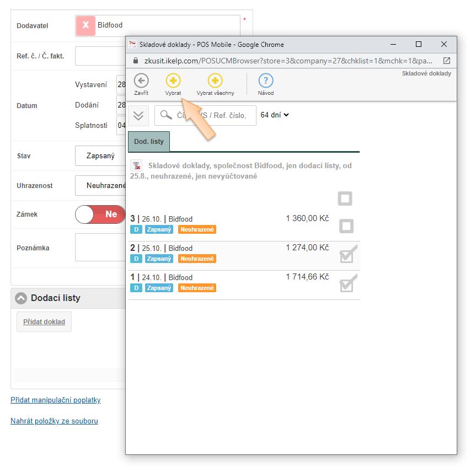
Task: Expand the double-chevron filter panel
Action: point(138,115)
